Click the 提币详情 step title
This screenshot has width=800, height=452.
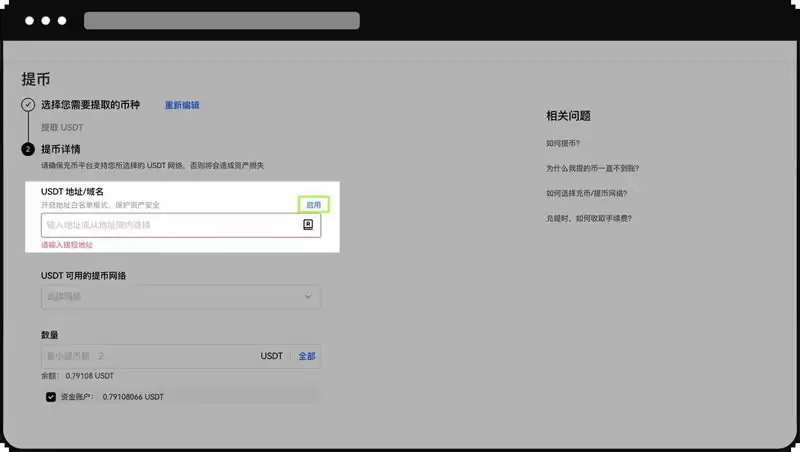[61, 149]
